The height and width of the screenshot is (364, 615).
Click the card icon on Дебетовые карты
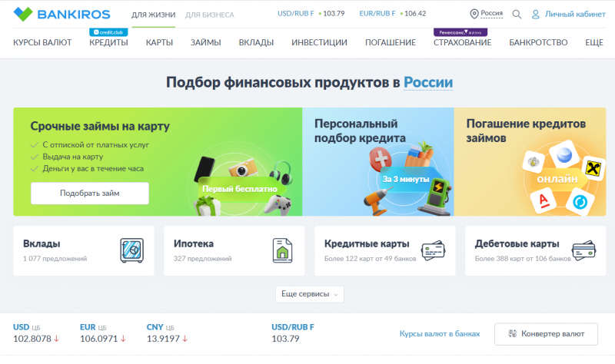(583, 250)
